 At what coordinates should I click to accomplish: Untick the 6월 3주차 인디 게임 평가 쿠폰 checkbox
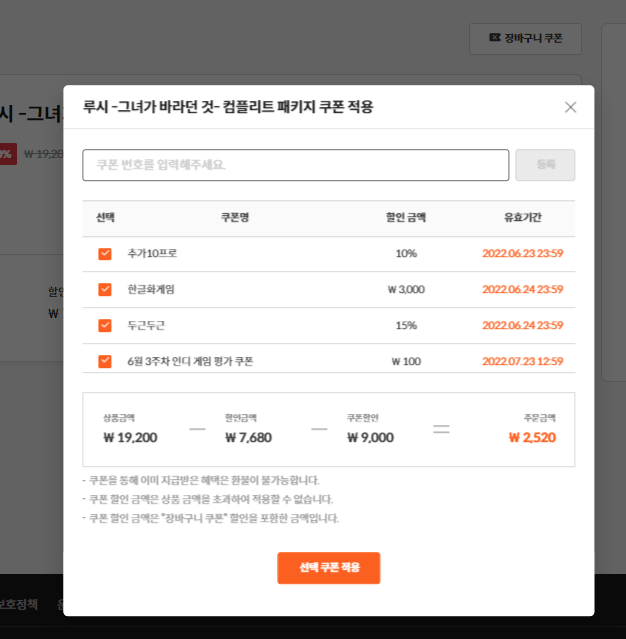pyautogui.click(x=105, y=361)
